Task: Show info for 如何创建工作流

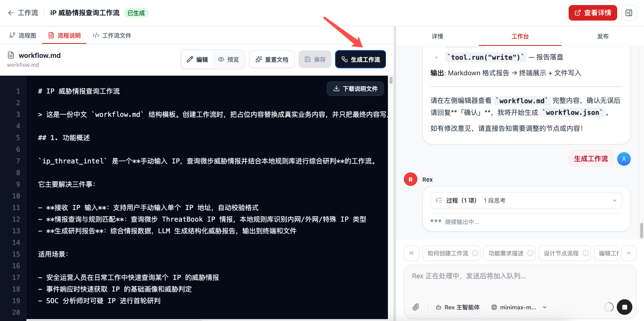Action: pyautogui.click(x=475, y=253)
